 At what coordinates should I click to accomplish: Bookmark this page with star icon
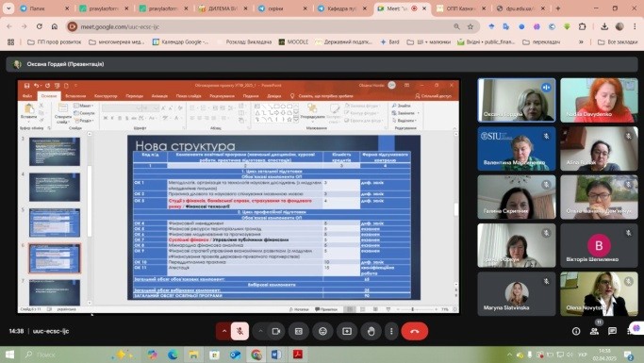(x=471, y=26)
